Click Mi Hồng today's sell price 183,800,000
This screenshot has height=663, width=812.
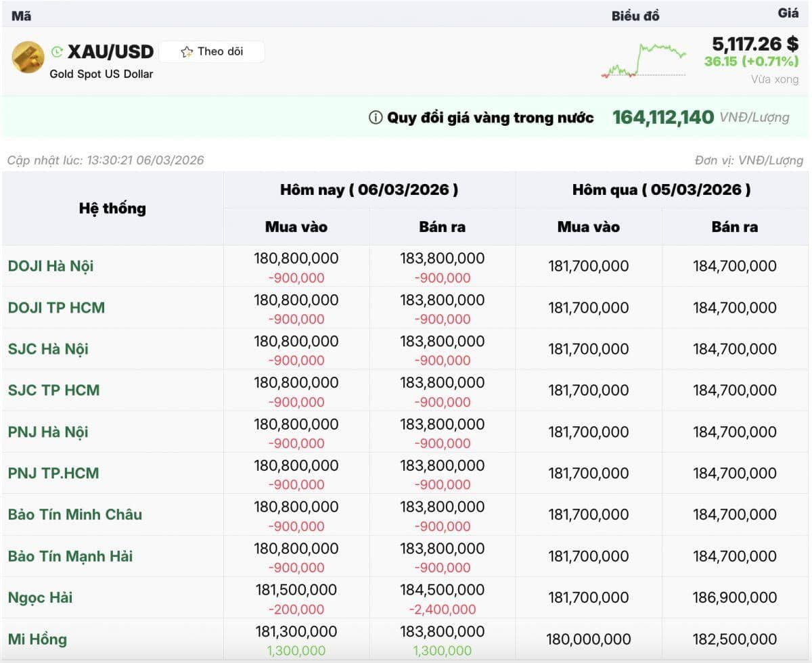point(443,631)
